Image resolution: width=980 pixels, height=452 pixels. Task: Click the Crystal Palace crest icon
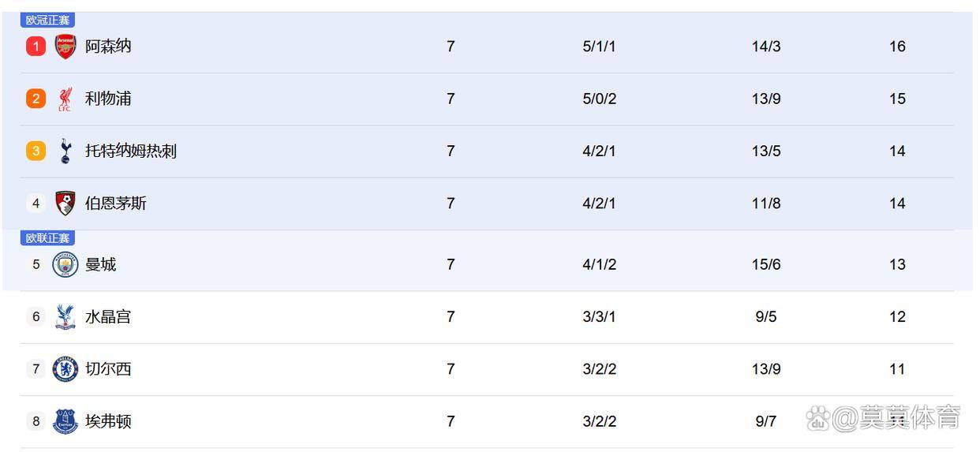click(65, 317)
